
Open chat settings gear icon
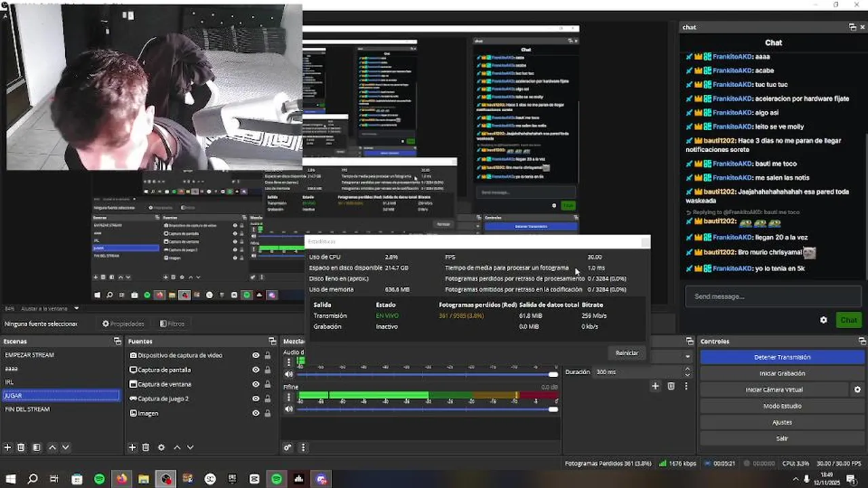(823, 320)
